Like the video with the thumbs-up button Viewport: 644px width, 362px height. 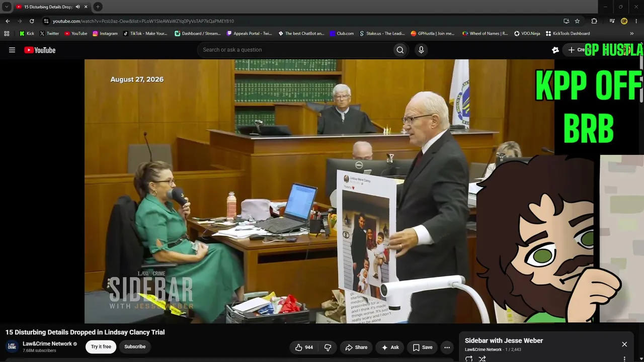coord(304,347)
